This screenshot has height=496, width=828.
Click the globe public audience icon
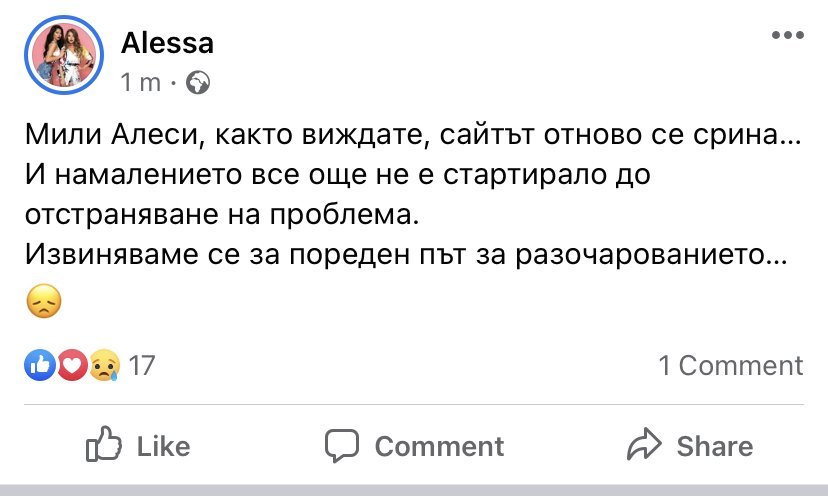[199, 83]
